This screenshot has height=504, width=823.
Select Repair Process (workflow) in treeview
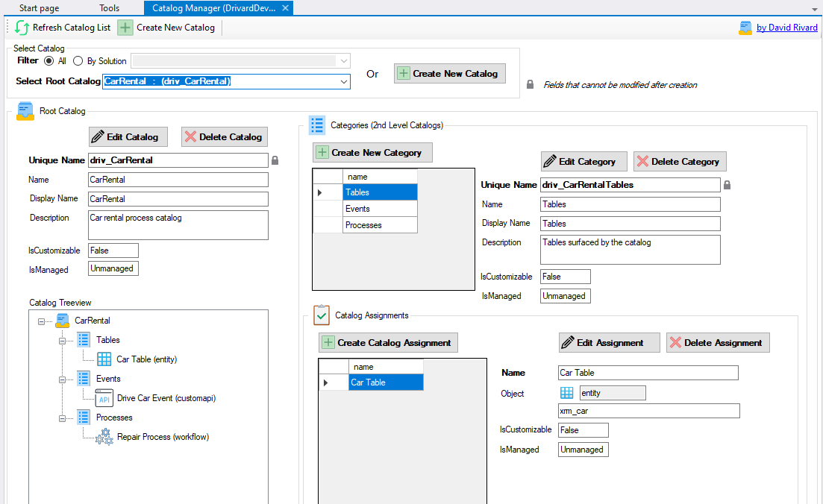(163, 437)
